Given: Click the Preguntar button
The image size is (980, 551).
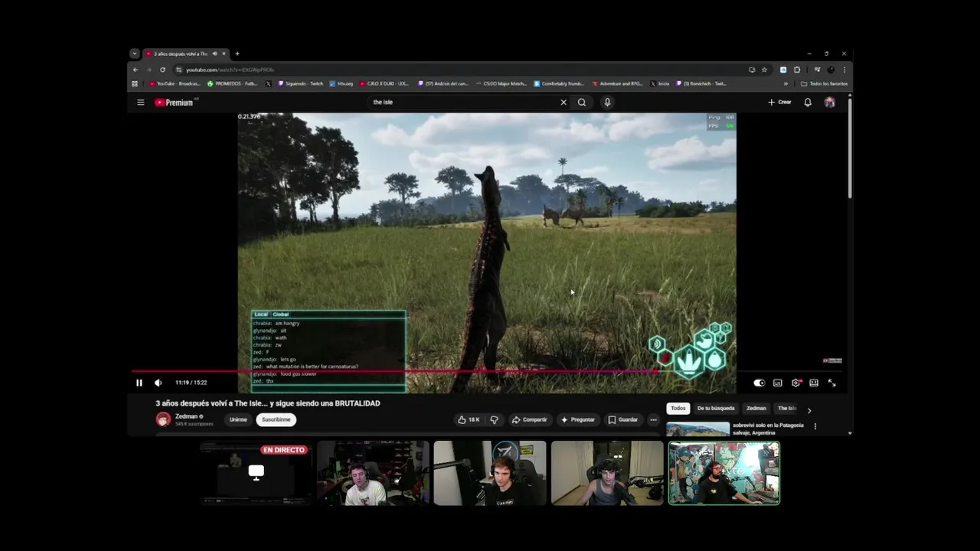Looking at the screenshot, I should pos(578,419).
